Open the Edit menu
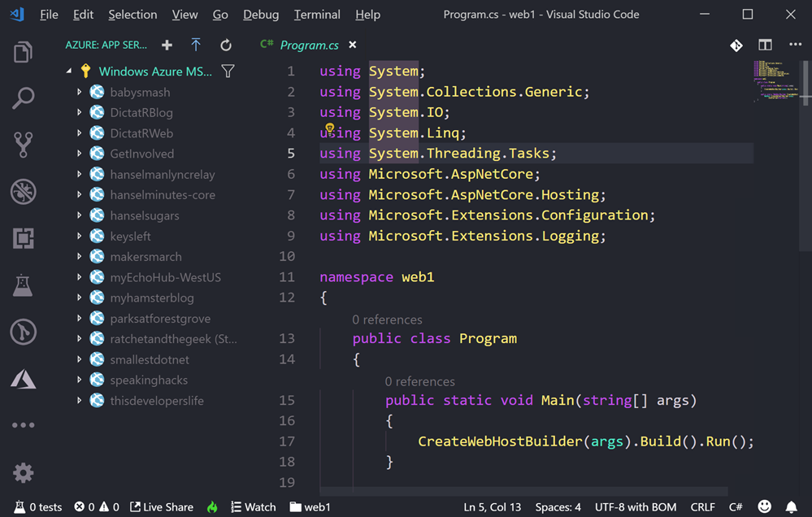Image resolution: width=812 pixels, height=517 pixels. [83, 15]
